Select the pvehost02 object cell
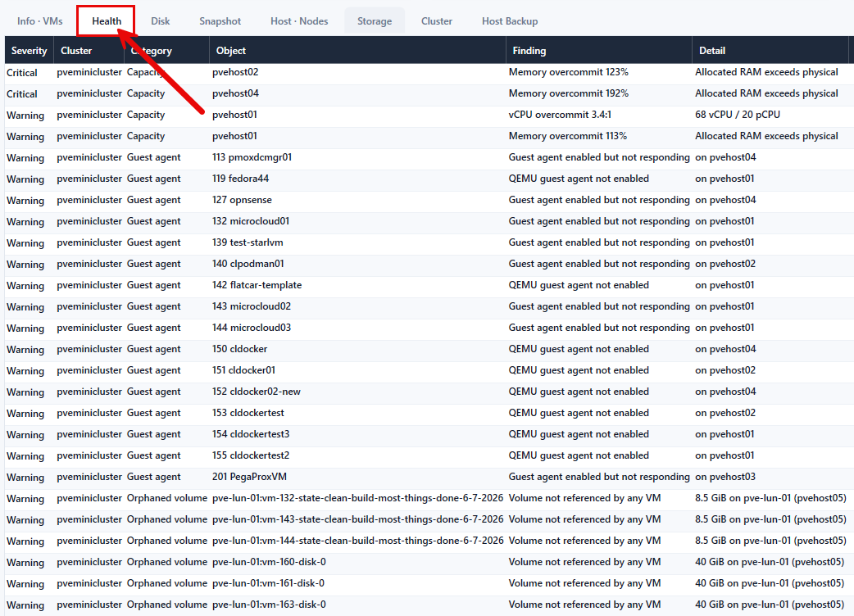The height and width of the screenshot is (616, 854). click(x=235, y=72)
